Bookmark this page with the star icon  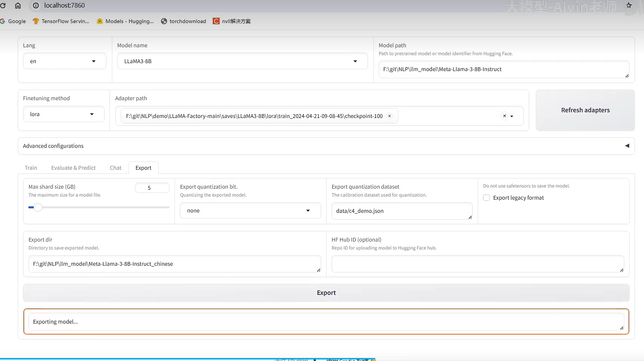click(x=629, y=5)
